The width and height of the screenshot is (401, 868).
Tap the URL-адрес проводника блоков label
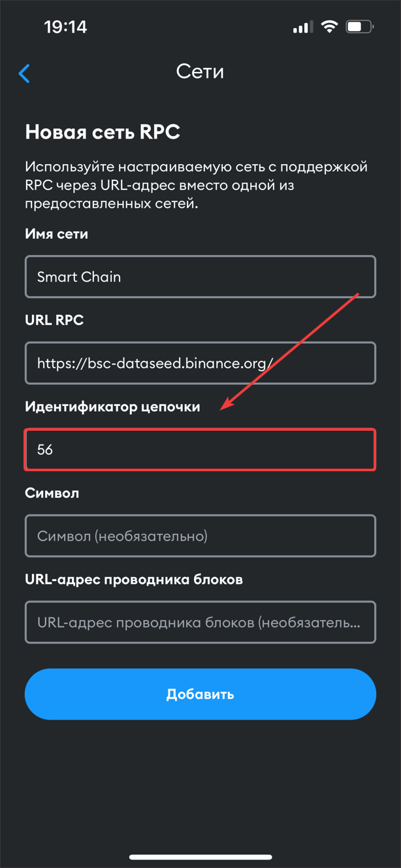[134, 579]
